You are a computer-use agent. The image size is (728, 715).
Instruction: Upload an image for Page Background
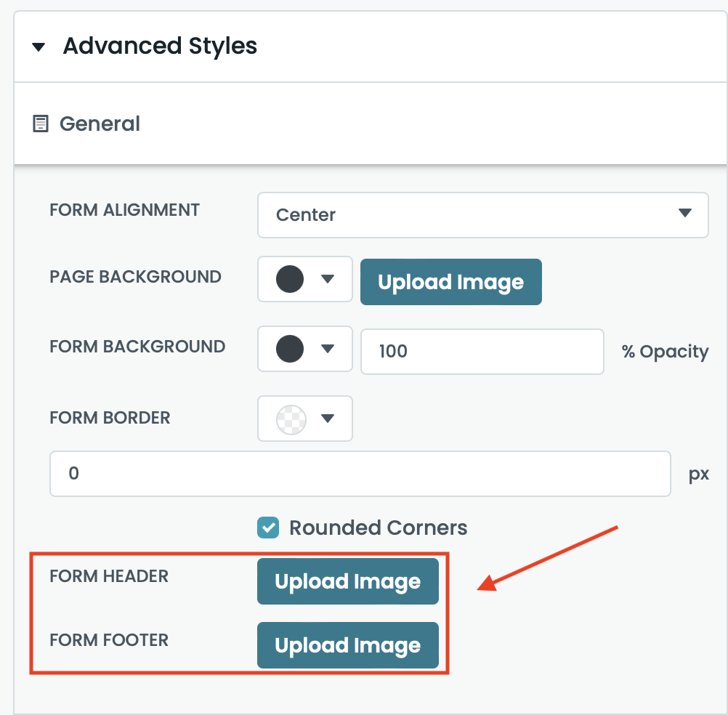pos(450,282)
